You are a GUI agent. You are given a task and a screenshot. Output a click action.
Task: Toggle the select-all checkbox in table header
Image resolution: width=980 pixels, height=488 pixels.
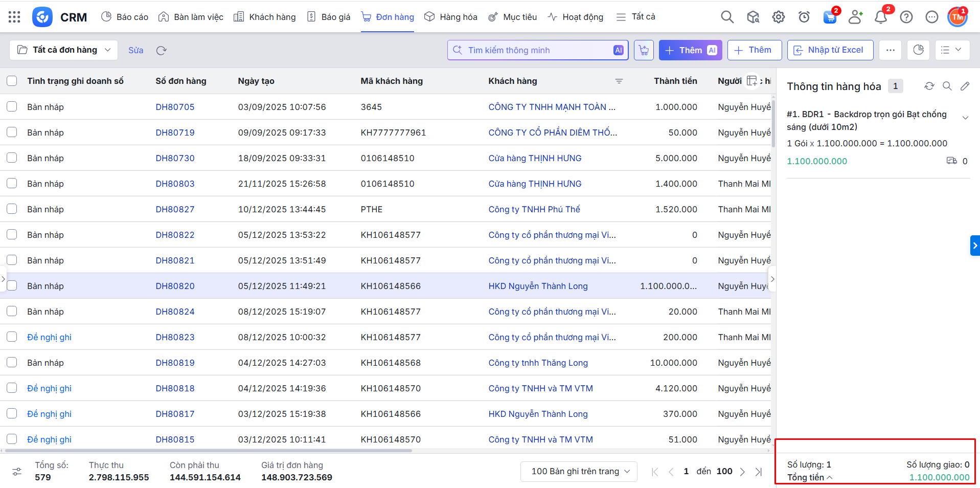click(x=12, y=81)
